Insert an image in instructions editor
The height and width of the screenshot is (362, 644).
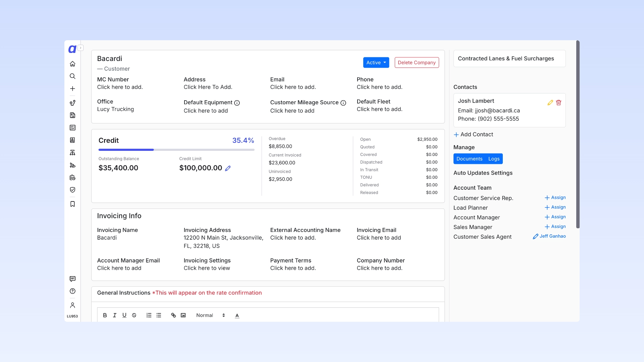pyautogui.click(x=183, y=315)
